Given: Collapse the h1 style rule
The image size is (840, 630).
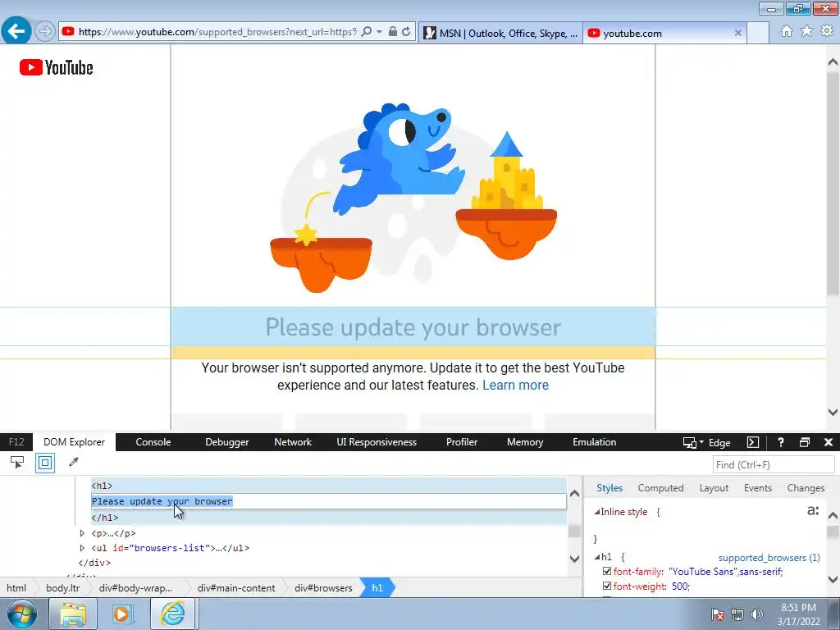Looking at the screenshot, I should [x=597, y=557].
